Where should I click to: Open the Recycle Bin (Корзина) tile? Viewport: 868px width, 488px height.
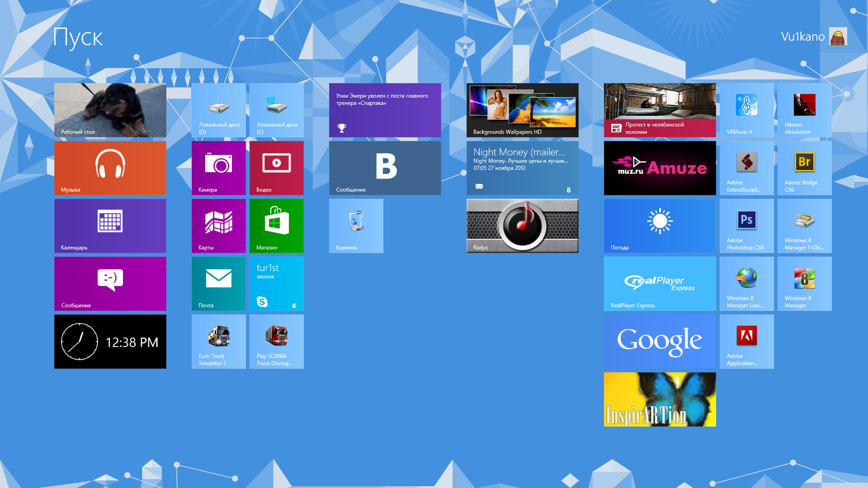pyautogui.click(x=356, y=225)
